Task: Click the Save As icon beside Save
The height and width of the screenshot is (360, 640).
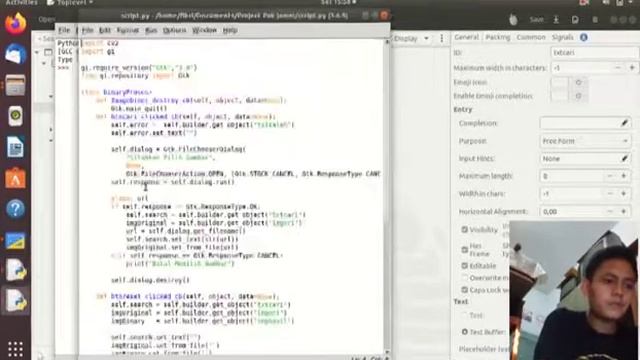Action: point(556,20)
